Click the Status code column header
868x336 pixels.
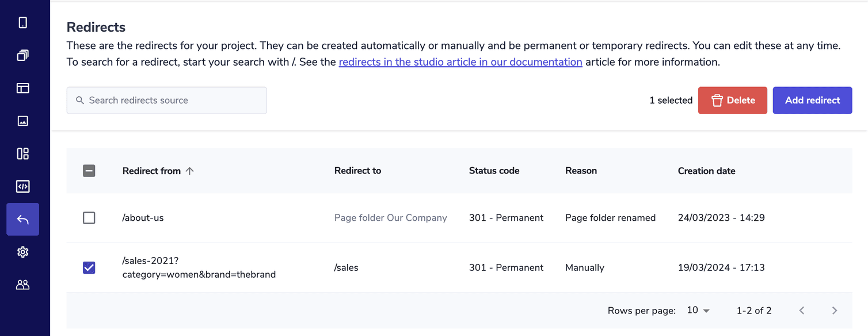click(x=494, y=171)
